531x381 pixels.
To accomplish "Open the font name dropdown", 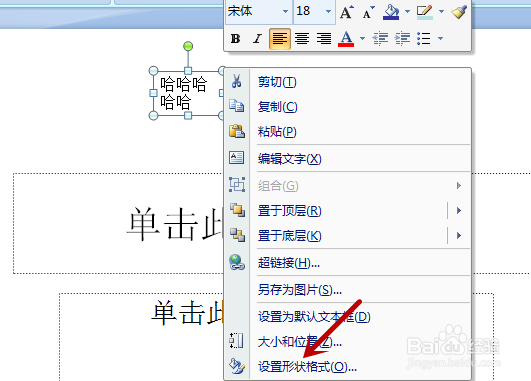I will pyautogui.click(x=285, y=12).
